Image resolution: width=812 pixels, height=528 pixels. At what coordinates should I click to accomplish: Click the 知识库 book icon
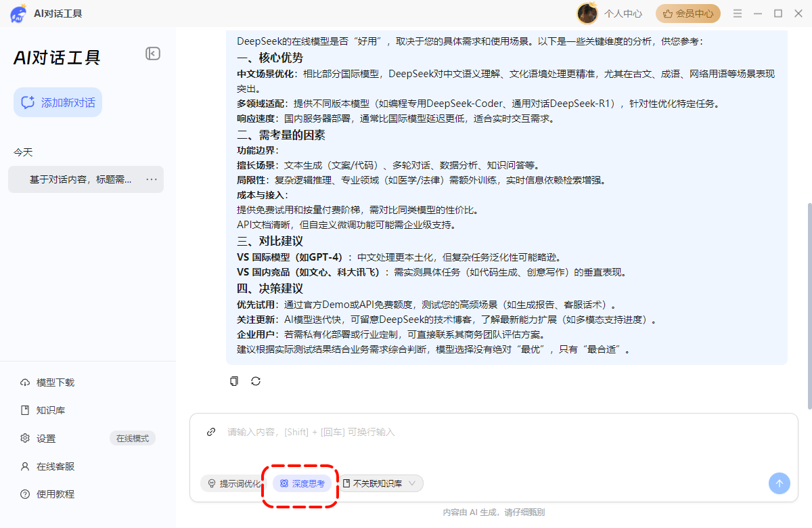coord(25,410)
